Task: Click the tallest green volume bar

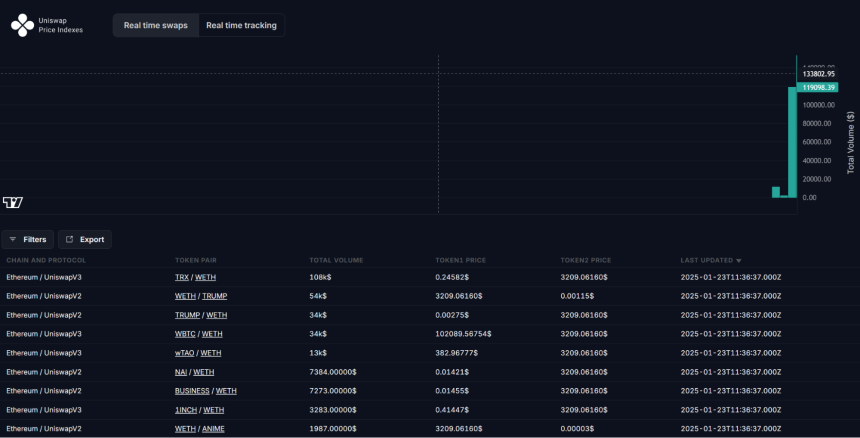Action: pos(793,143)
